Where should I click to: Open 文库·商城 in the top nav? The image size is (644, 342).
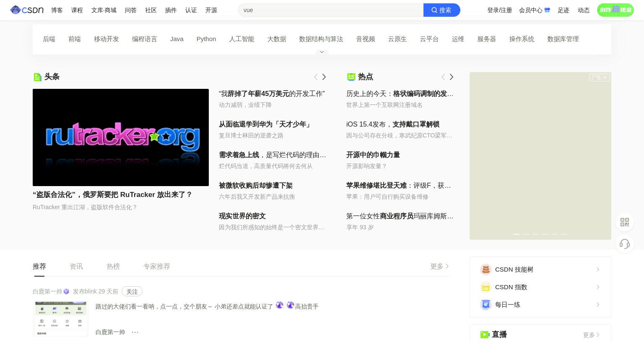click(104, 10)
